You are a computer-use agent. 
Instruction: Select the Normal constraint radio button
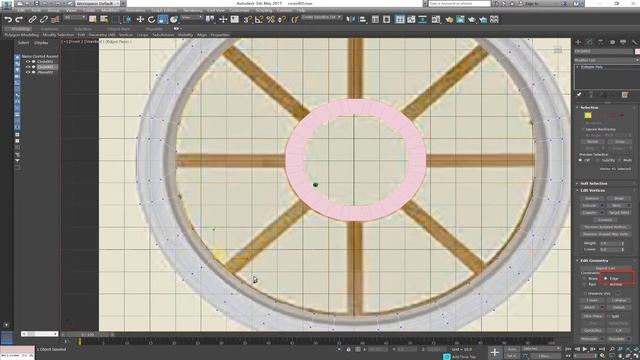click(606, 284)
